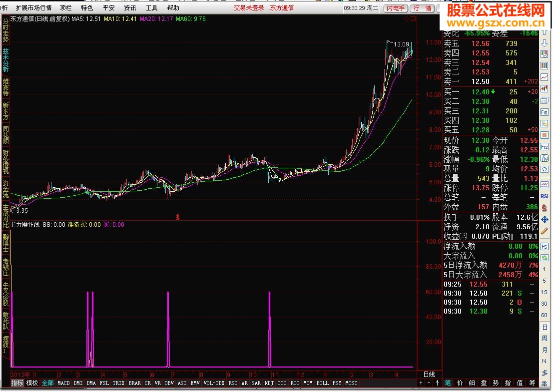553x392 pixels.
Task: Click the FS icon in right toolbar
Action: (544, 246)
